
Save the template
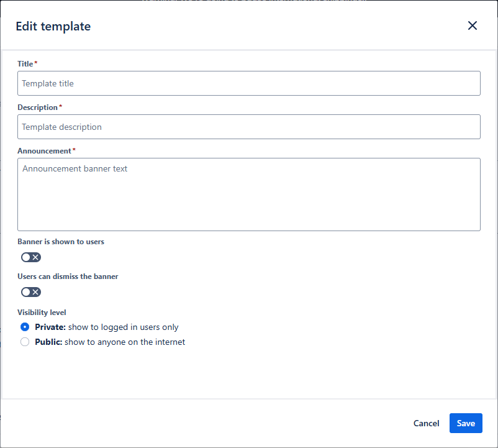pyautogui.click(x=465, y=423)
